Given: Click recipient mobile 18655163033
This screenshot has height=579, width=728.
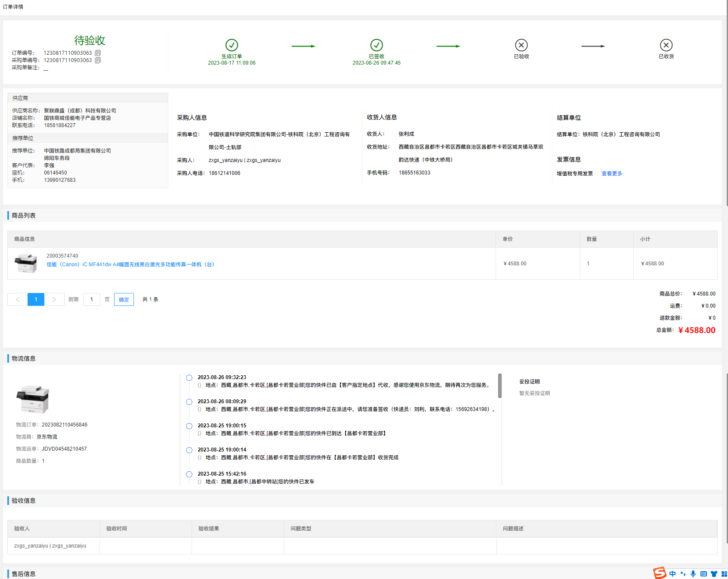Looking at the screenshot, I should coord(415,173).
